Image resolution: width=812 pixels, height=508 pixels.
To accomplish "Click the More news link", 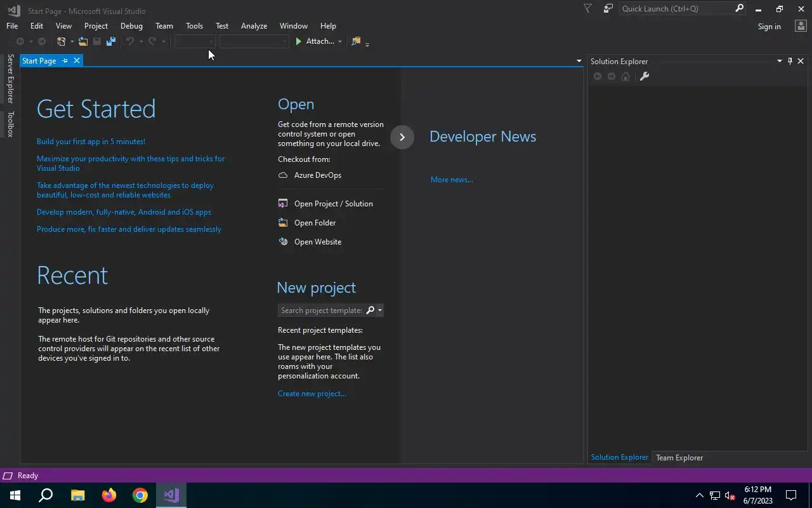I will 452,180.
